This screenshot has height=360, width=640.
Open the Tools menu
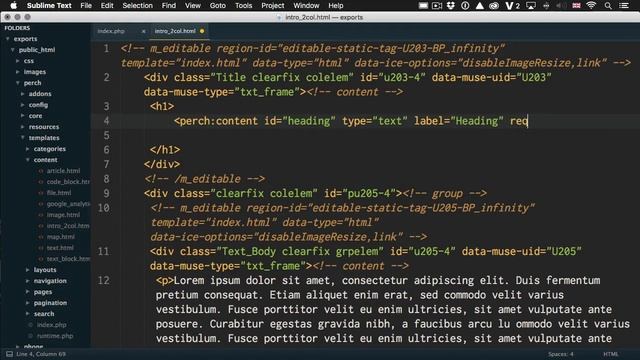(x=243, y=5)
